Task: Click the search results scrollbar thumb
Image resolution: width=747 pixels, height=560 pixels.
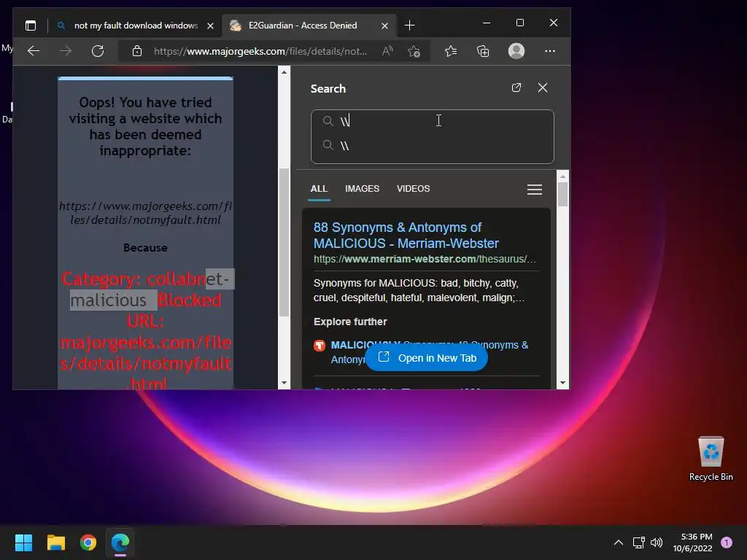Action: 562,194
